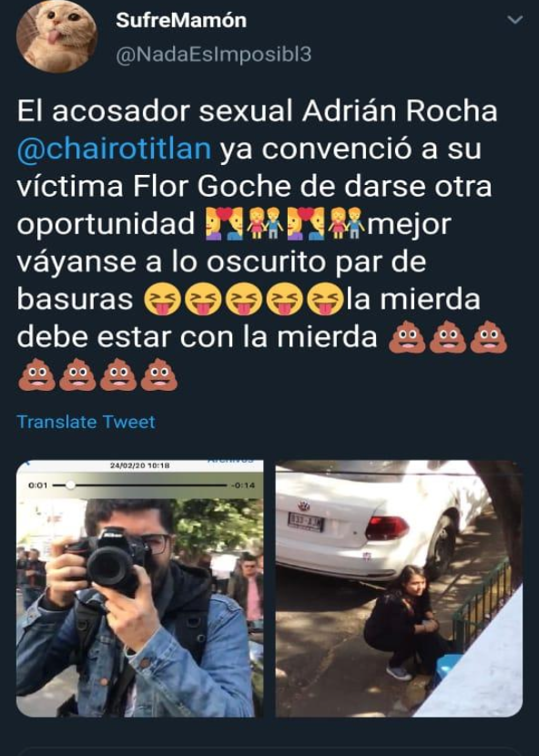Click the video scrubber knob in left photo
This screenshot has width=539, height=756.
pyautogui.click(x=70, y=485)
